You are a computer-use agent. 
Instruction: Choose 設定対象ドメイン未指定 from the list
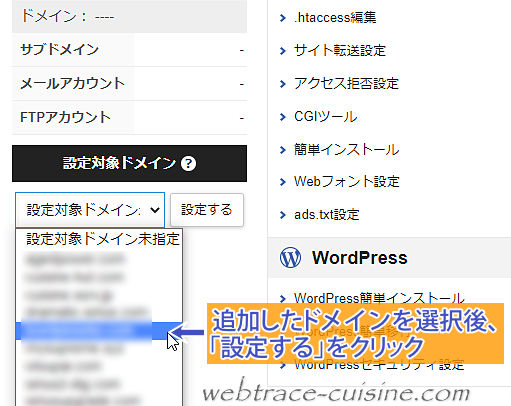tap(103, 239)
